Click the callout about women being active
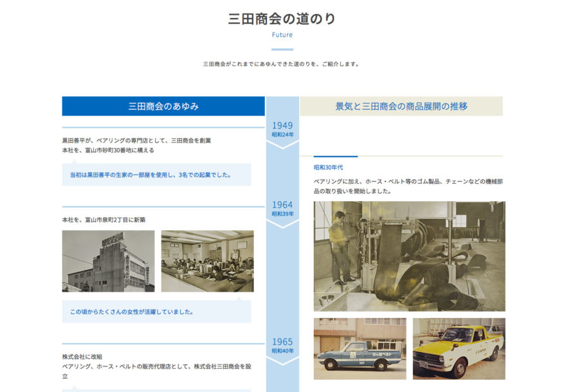The height and width of the screenshot is (392, 564). (132, 312)
